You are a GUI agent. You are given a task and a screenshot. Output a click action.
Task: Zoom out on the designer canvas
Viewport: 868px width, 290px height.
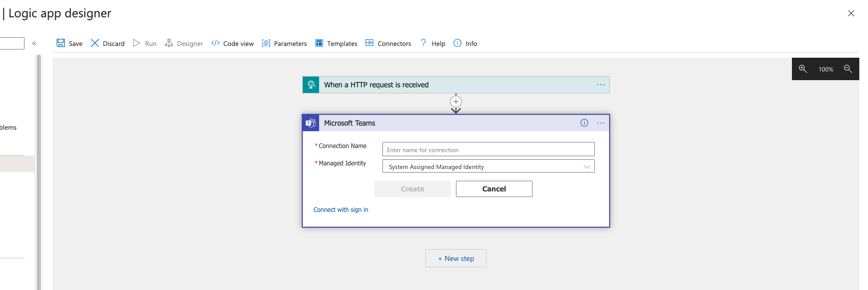(x=848, y=69)
